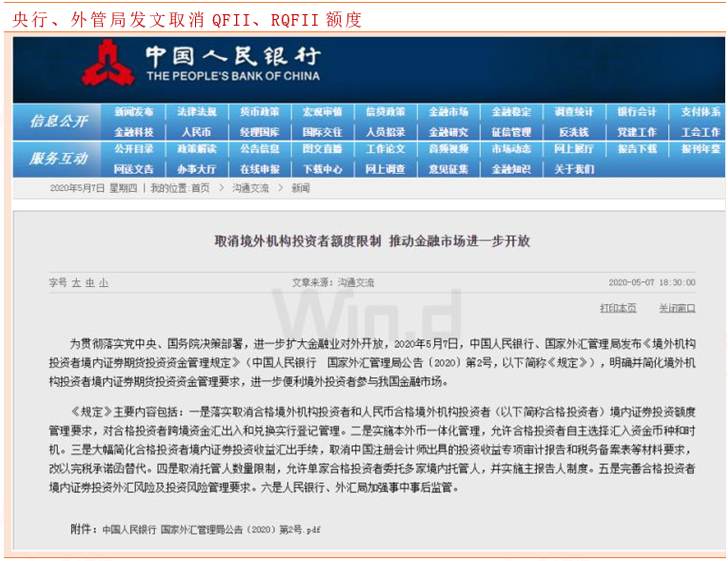Click 关闭窗口 link

pos(677,308)
